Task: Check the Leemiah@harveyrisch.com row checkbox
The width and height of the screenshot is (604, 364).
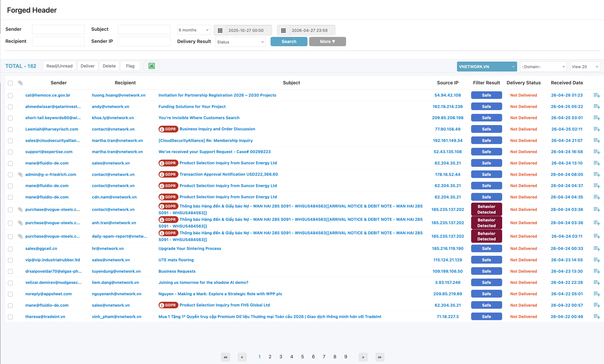Action: (x=10, y=129)
